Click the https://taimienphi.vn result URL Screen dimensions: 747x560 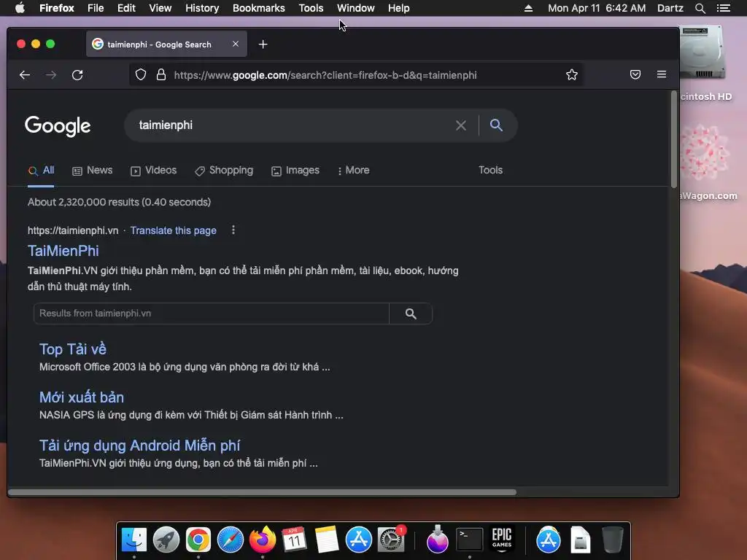click(73, 230)
